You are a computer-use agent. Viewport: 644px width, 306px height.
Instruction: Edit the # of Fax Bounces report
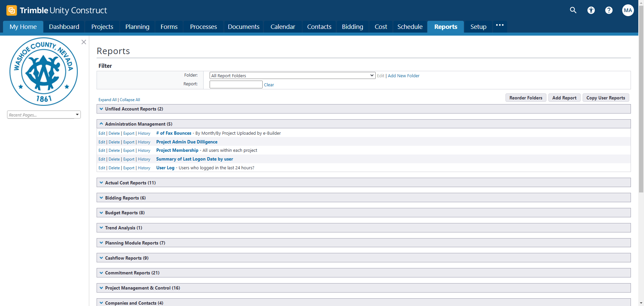[102, 133]
